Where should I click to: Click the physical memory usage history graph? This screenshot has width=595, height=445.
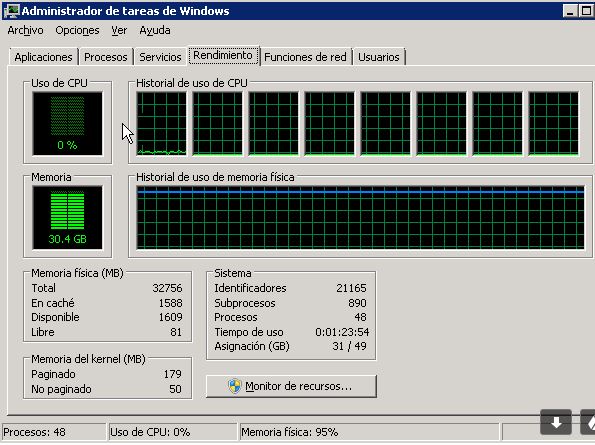pos(360,217)
